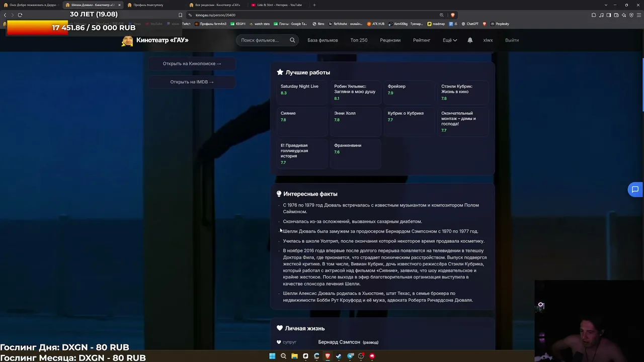Viewport: 644px width, 362px height.
Task: Open Профиль farm4m3 bookmark
Action: coord(210,24)
